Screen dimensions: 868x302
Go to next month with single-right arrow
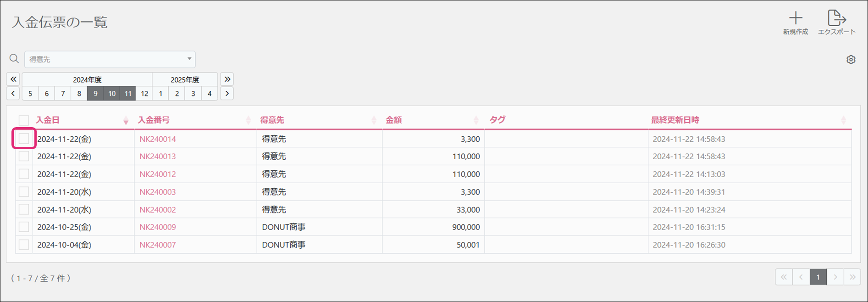[x=227, y=94]
